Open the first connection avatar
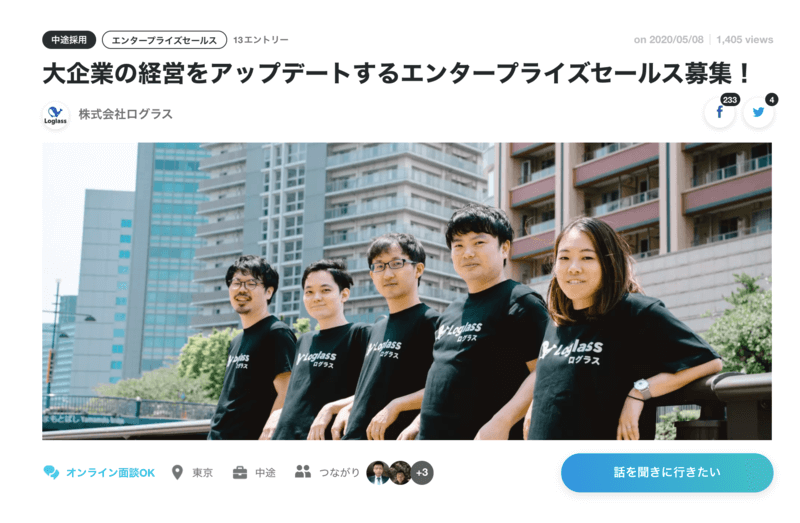Viewport: 800px width, 523px height. pos(378,472)
